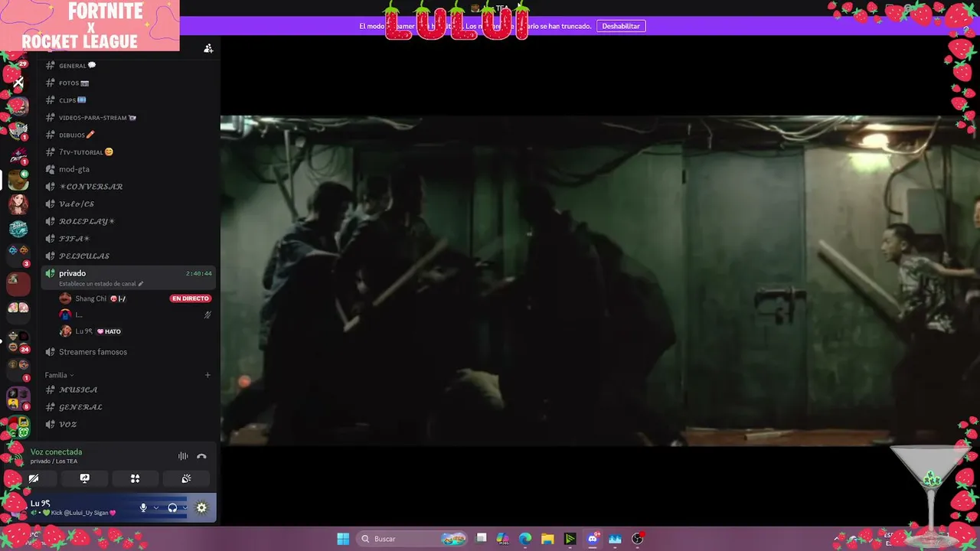The image size is (980, 551).
Task: Switch to Discord taskbar icon
Action: pyautogui.click(x=593, y=539)
